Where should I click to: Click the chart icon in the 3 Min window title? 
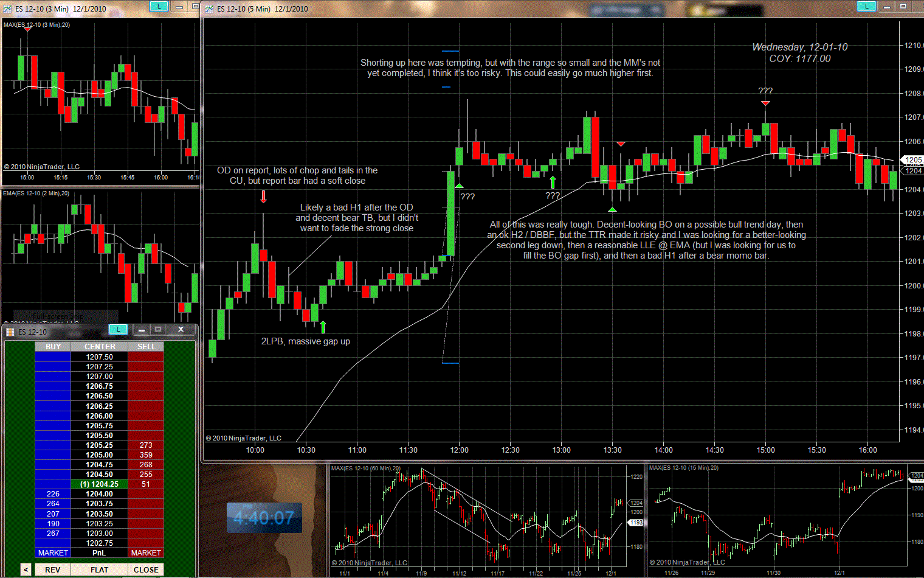7,9
